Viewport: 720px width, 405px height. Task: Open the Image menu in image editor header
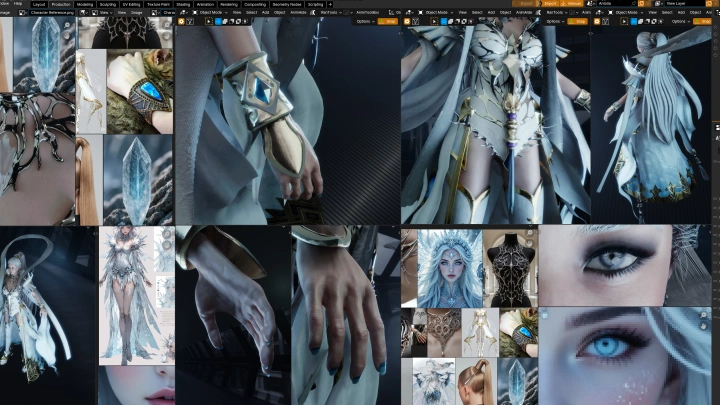[136, 13]
